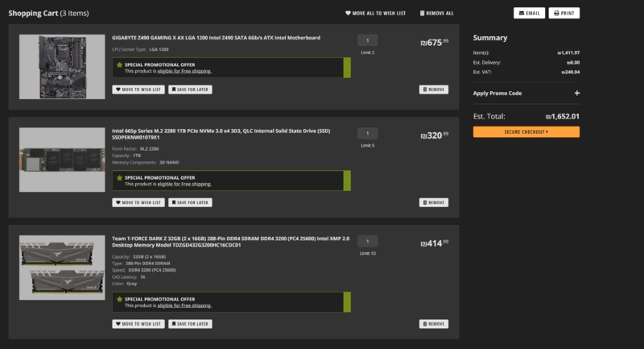Click the Item(s) 1,411.97 amount
The image size is (644, 349).
click(568, 52)
